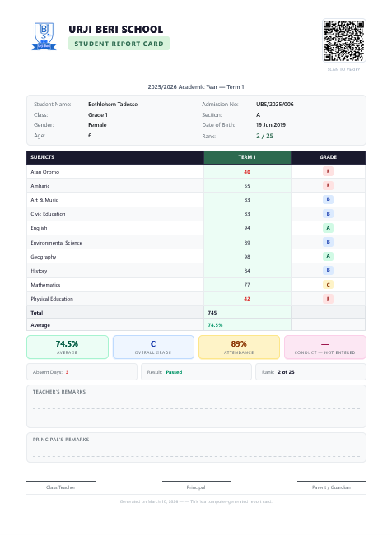Screen dimensions: 392x536
Task: Click the class value 'Grade 1'
Action: [98, 115]
